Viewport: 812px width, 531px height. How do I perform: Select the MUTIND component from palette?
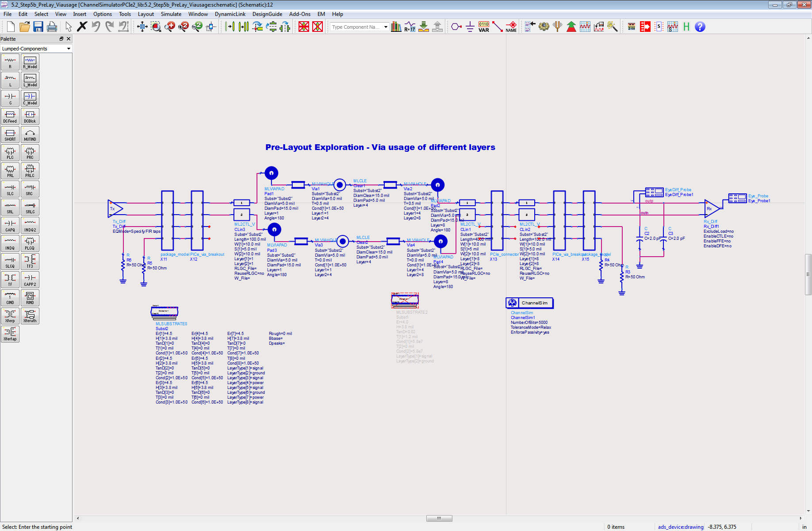point(30,135)
